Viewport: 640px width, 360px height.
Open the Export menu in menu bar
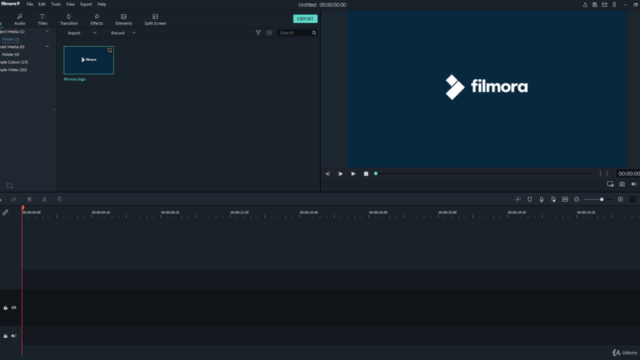[x=86, y=4]
